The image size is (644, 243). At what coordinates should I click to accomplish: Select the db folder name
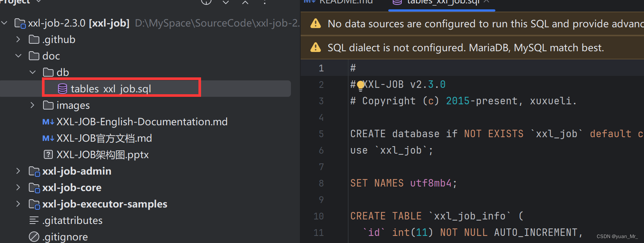(63, 73)
